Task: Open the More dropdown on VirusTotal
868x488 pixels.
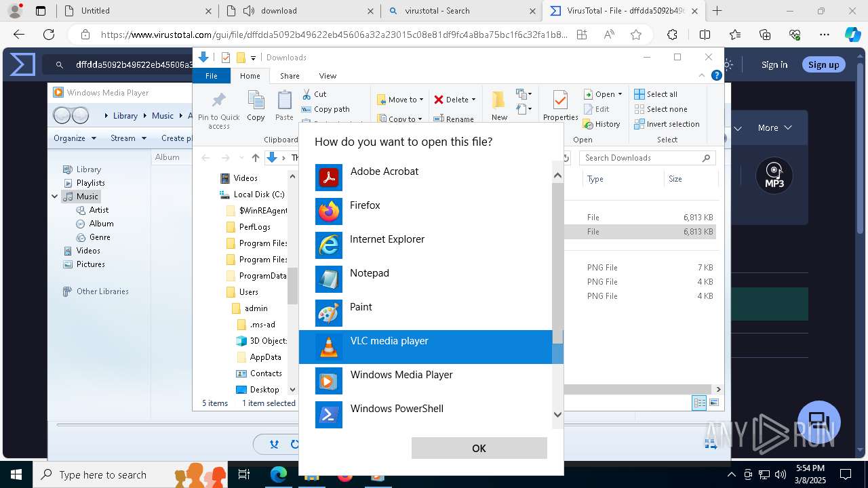Action: pos(774,127)
